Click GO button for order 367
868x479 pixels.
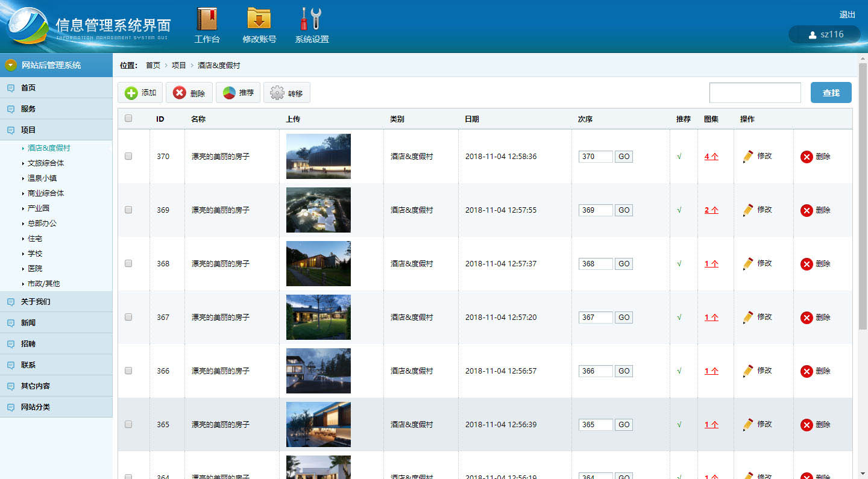pyautogui.click(x=624, y=318)
